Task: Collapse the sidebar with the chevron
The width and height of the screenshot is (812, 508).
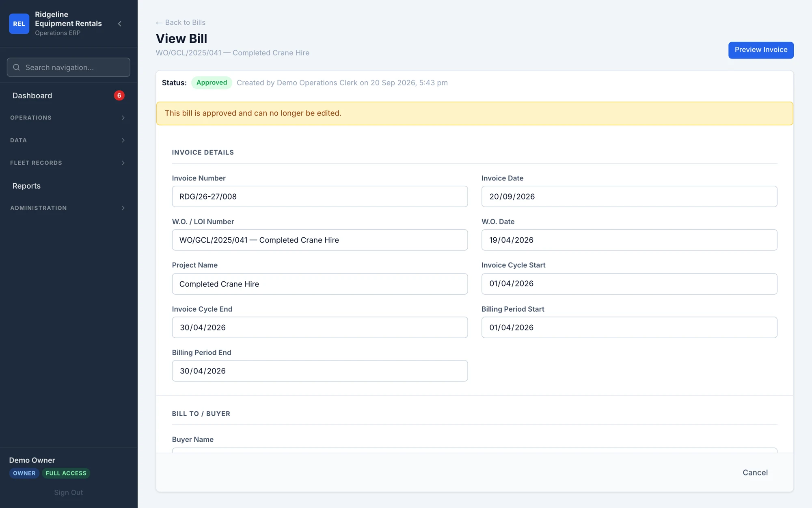Action: point(120,24)
